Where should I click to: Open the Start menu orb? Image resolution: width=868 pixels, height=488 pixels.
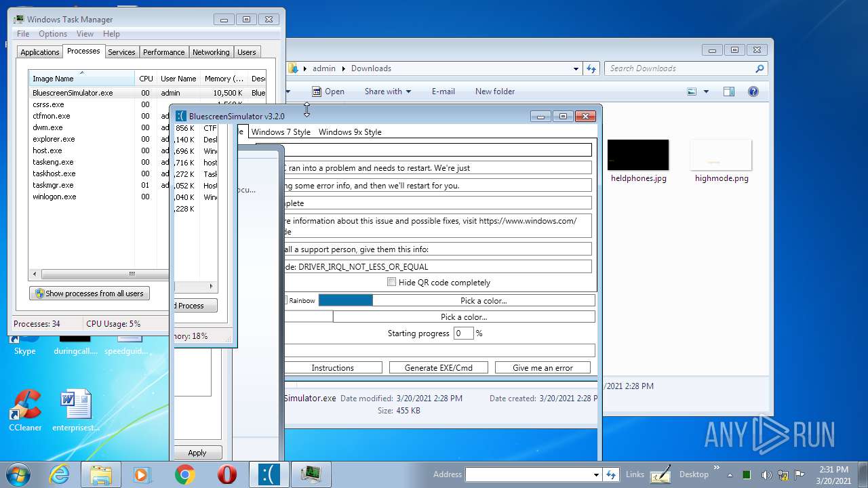pyautogui.click(x=18, y=474)
